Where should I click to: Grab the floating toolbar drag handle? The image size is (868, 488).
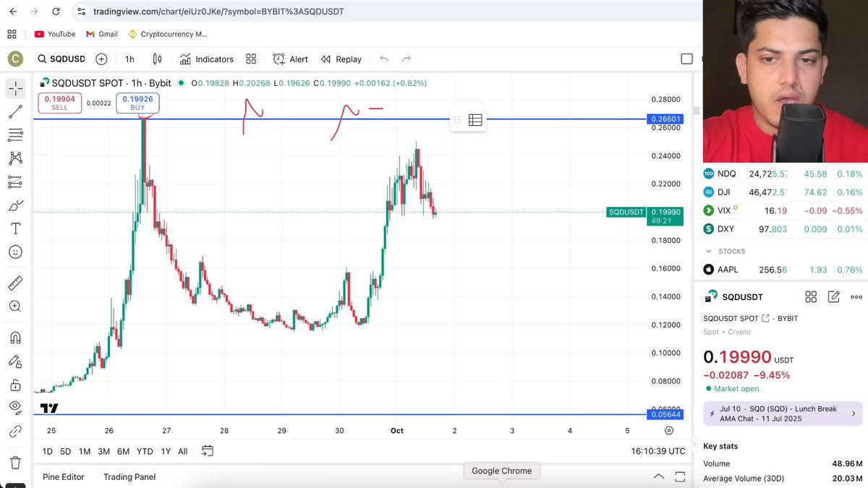(x=456, y=120)
